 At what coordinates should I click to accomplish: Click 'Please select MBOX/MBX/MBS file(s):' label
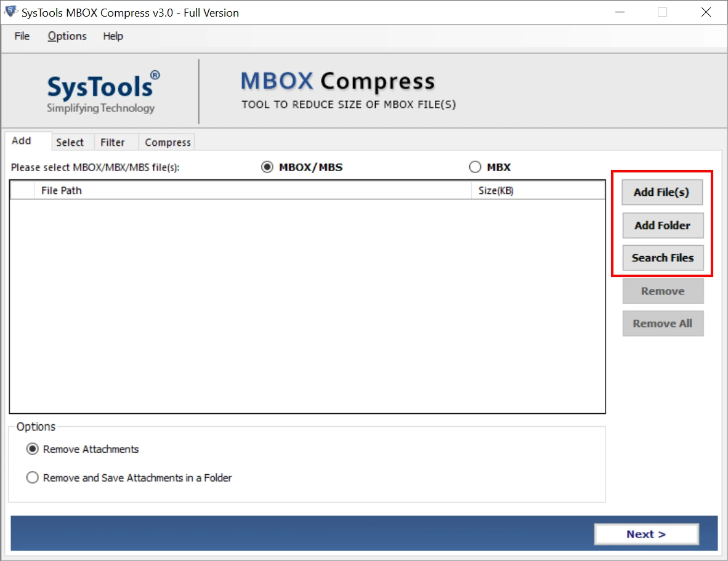pos(95,167)
